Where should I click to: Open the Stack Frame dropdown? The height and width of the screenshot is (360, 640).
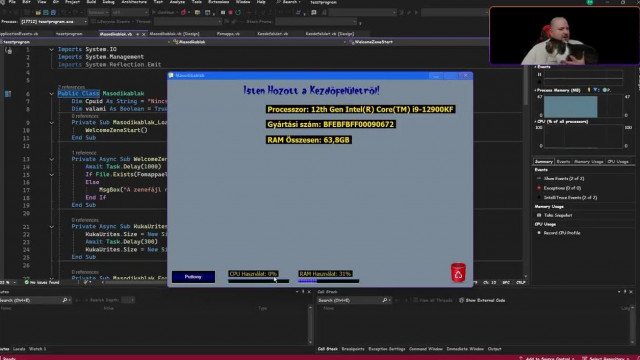coord(317,22)
